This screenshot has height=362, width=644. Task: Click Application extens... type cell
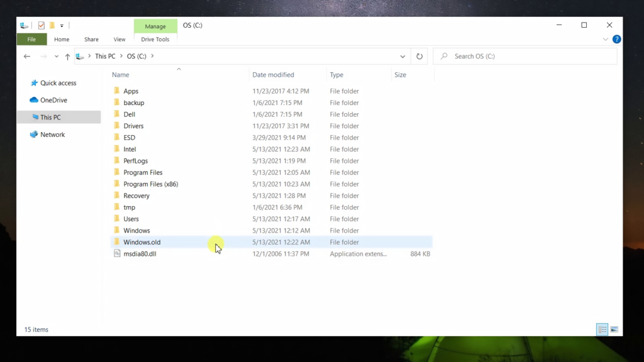pyautogui.click(x=358, y=254)
